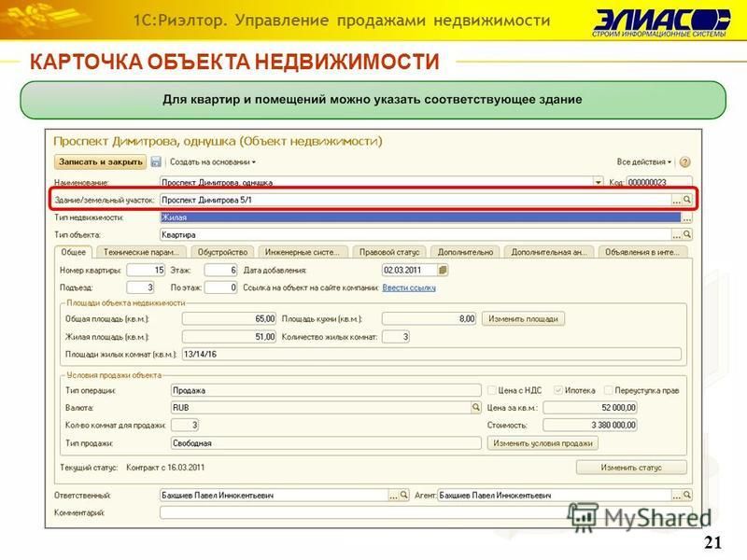Click the save diskette icon
This screenshot has width=747, height=560.
pos(156,161)
